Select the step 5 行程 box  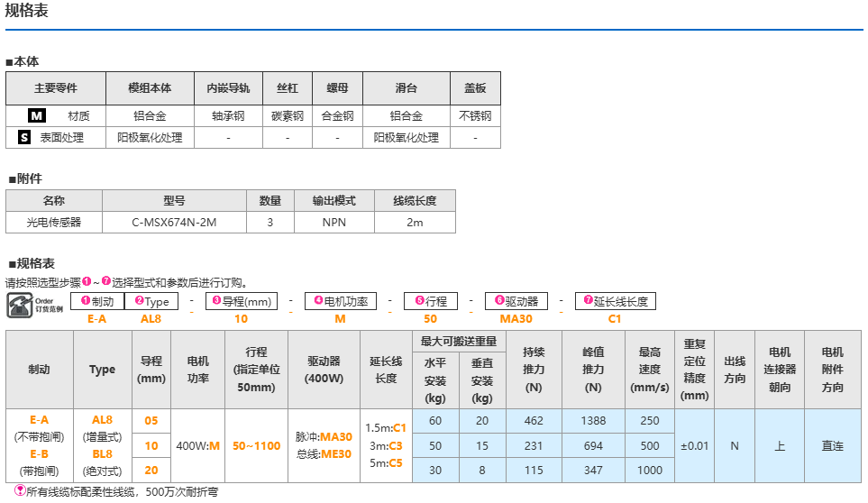click(430, 302)
